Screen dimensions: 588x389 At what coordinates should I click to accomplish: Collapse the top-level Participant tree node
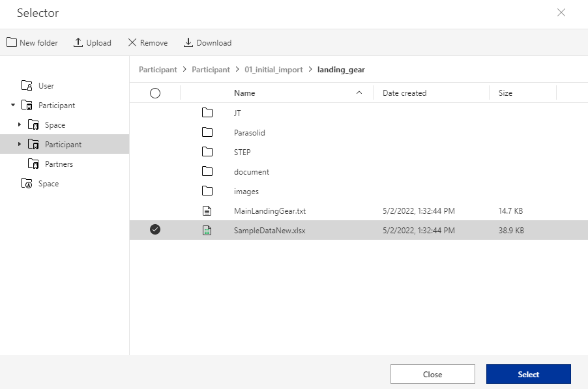coord(13,105)
